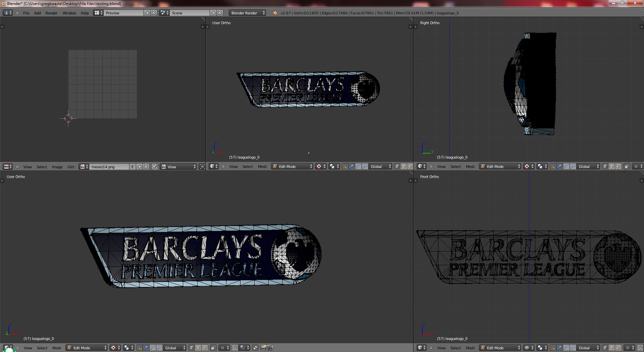Open the UVs menu in image editor
Screen dimensions: 644x352
point(71,167)
